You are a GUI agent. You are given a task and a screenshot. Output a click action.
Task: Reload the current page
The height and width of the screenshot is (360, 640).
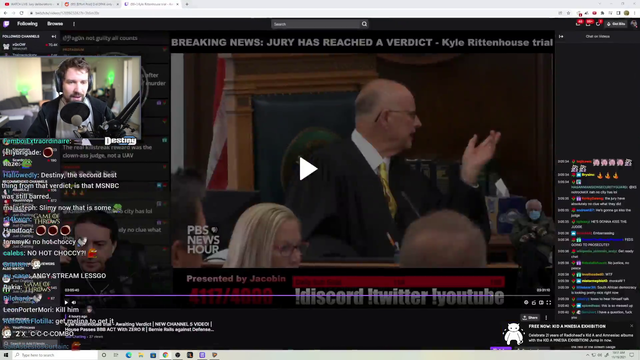(21, 13)
